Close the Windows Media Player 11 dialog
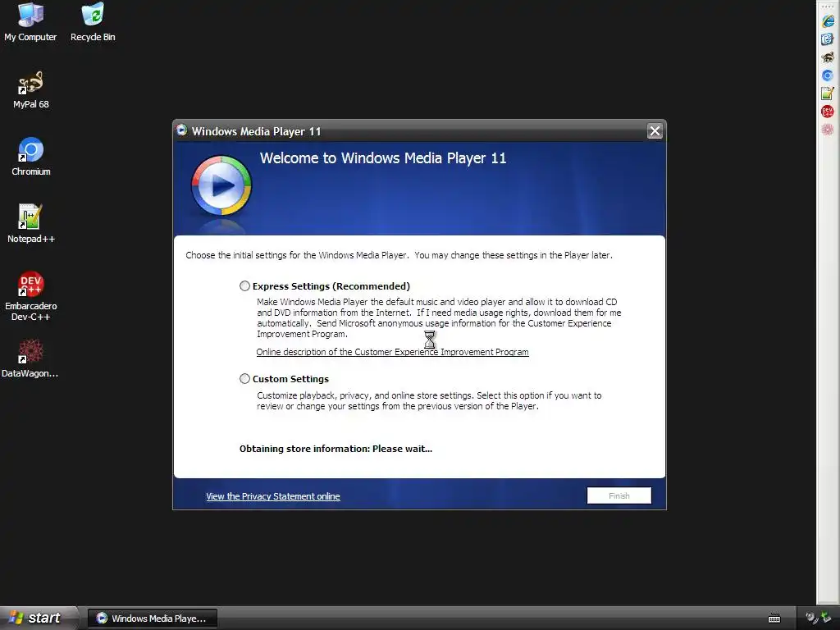 (655, 130)
